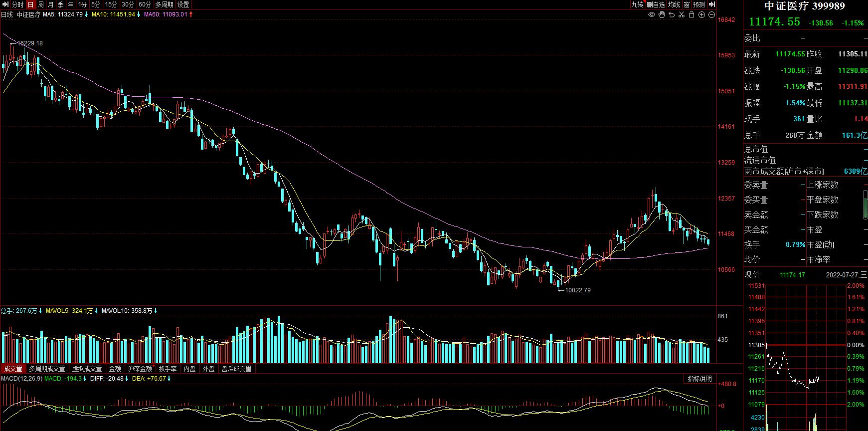
Task: Switch to the 分时 intraday view
Action: [x=18, y=4]
